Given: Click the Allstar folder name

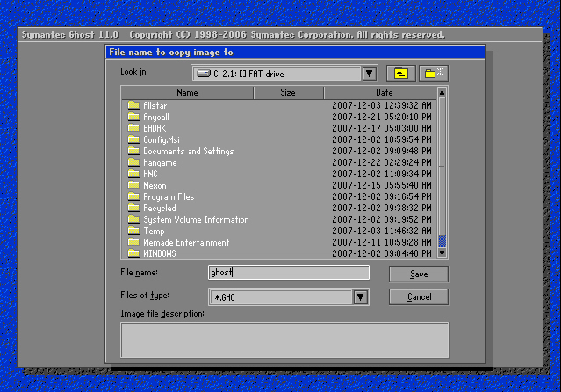Looking at the screenshot, I should 155,105.
